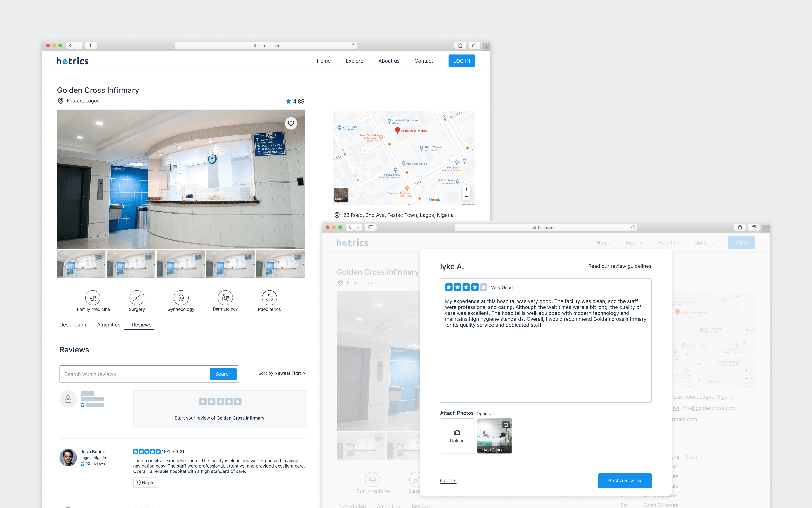Switch the map to Satellite view
This screenshot has height=508, width=812.
(x=341, y=195)
